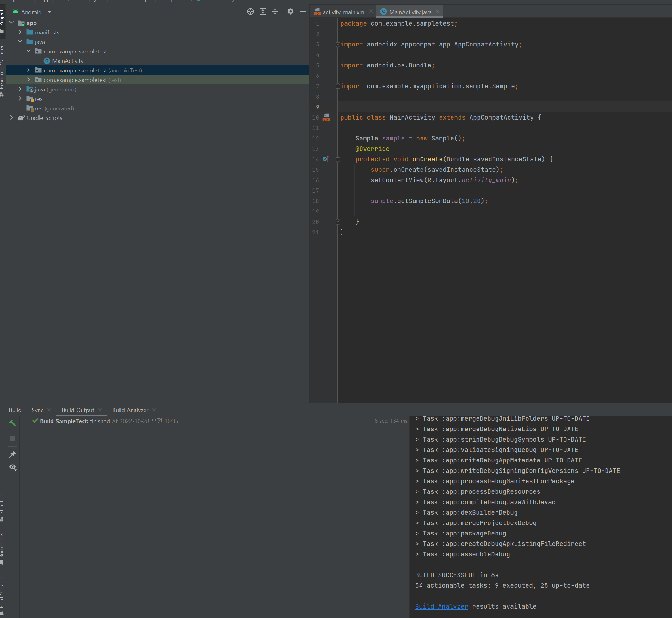This screenshot has height=618, width=672.
Task: Open Project panel settings gear
Action: 291,12
